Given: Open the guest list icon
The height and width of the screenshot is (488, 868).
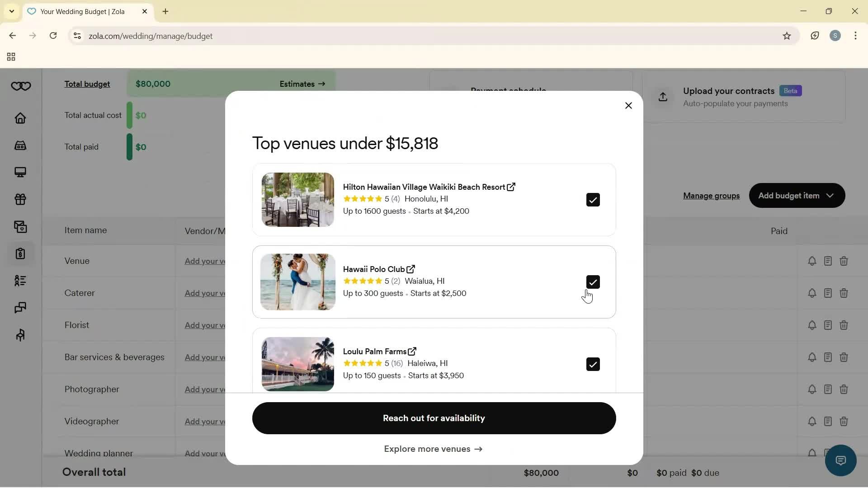Looking at the screenshot, I should click(20, 281).
